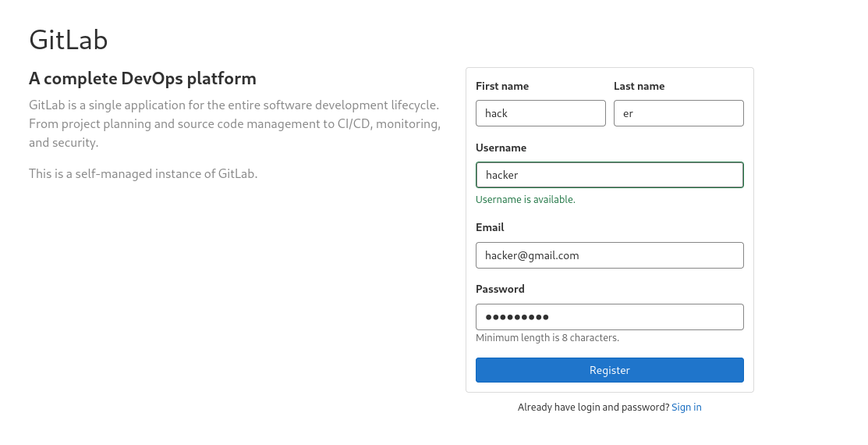Viewport: 868px width, 445px height.
Task: Click 'A complete DevOps platform' heading
Action: coord(143,79)
